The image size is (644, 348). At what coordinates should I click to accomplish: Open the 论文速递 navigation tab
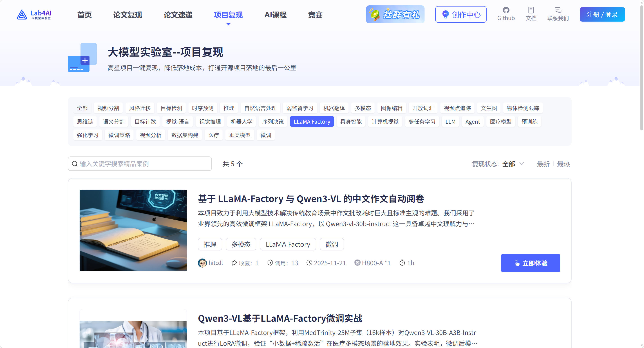[178, 15]
